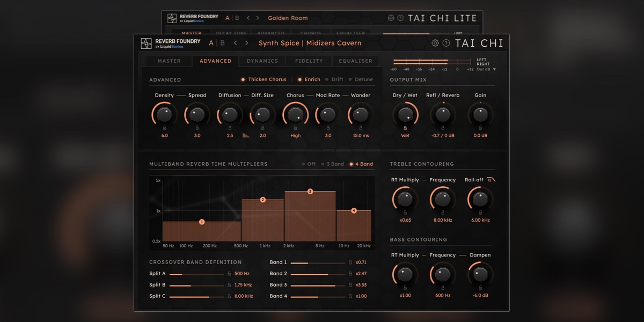Go to the next preset with right arrow
644x322 pixels.
tap(247, 43)
